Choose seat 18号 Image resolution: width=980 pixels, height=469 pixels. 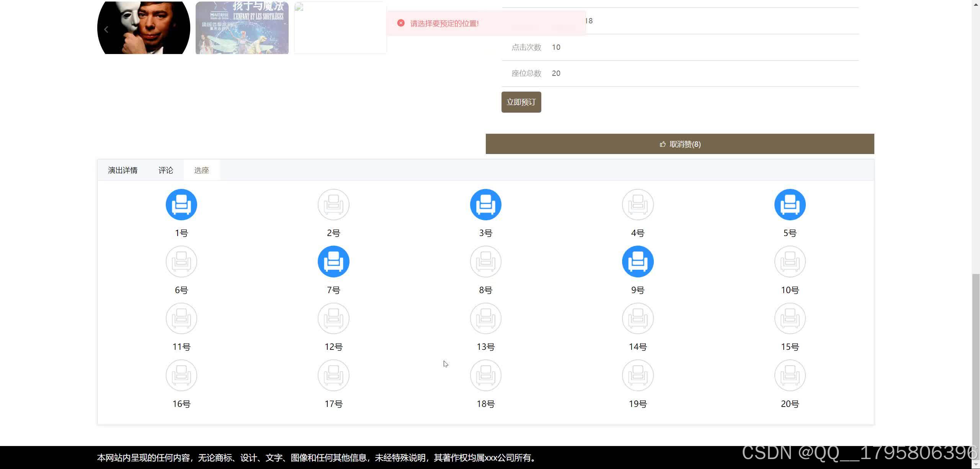click(x=485, y=375)
